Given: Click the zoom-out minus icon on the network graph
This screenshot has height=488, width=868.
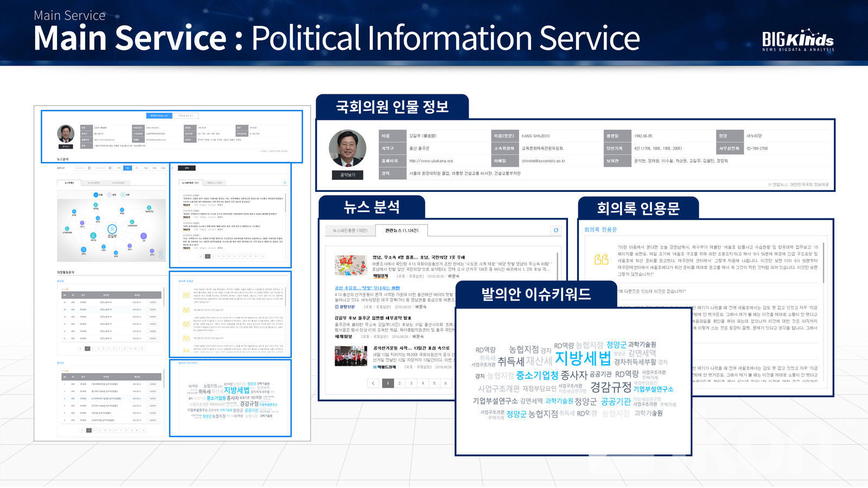Looking at the screenshot, I should 160,257.
